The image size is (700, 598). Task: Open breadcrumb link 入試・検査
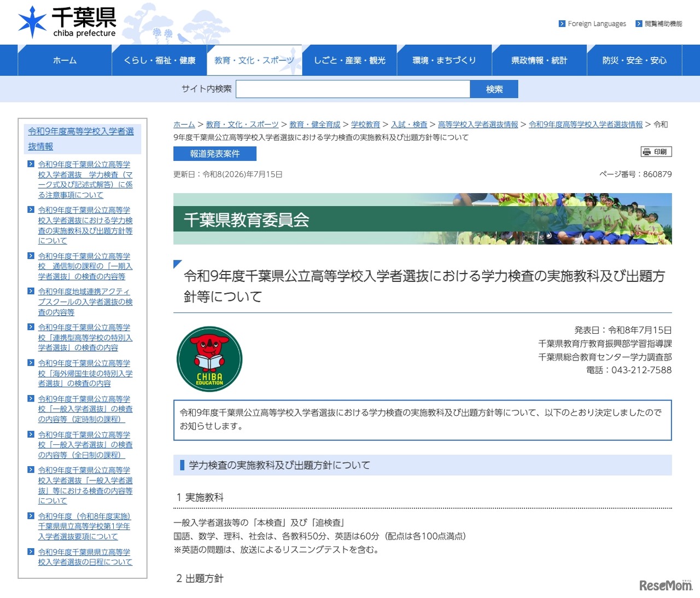(x=409, y=125)
